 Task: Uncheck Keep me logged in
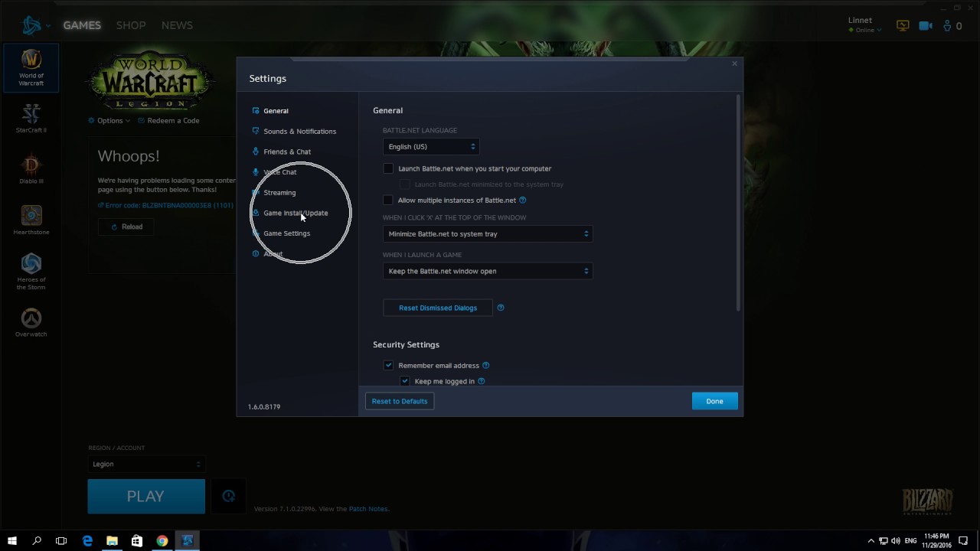(405, 381)
